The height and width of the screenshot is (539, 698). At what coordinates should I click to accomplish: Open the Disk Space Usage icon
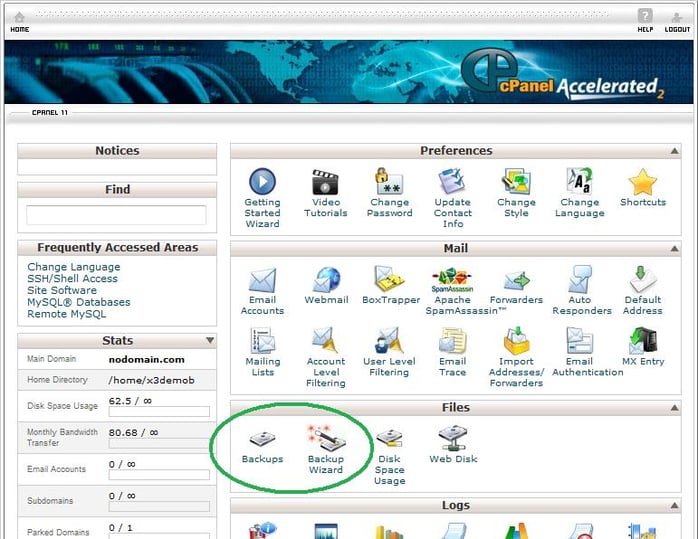(390, 438)
